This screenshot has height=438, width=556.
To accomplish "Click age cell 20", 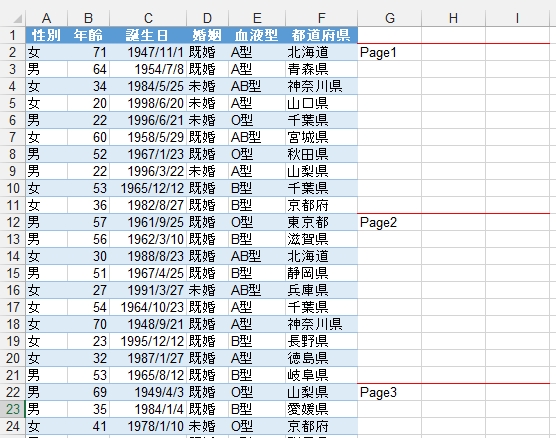I will click(88, 103).
